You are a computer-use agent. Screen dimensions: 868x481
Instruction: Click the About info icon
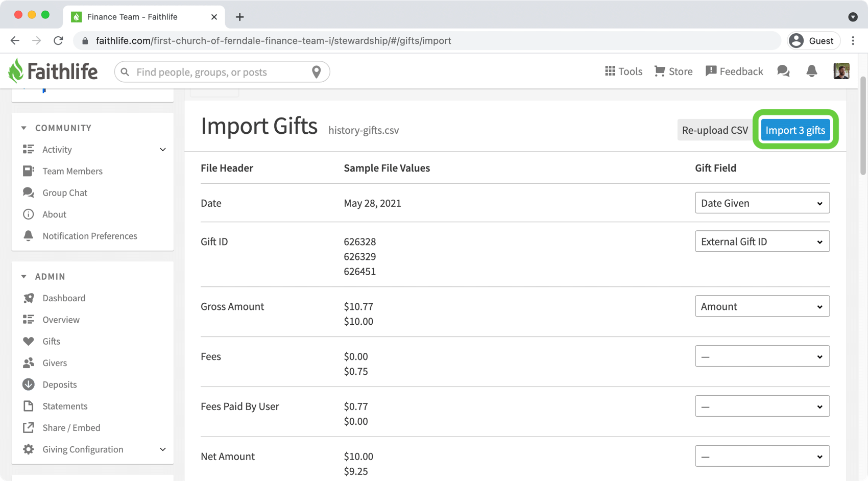click(29, 214)
